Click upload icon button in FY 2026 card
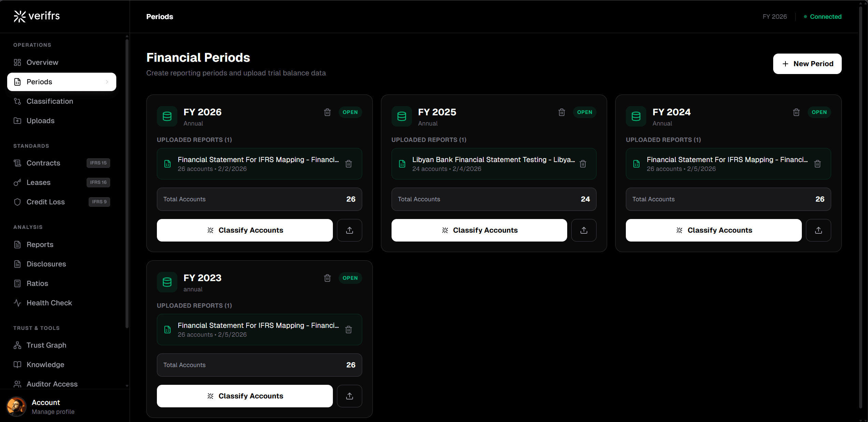 349,230
